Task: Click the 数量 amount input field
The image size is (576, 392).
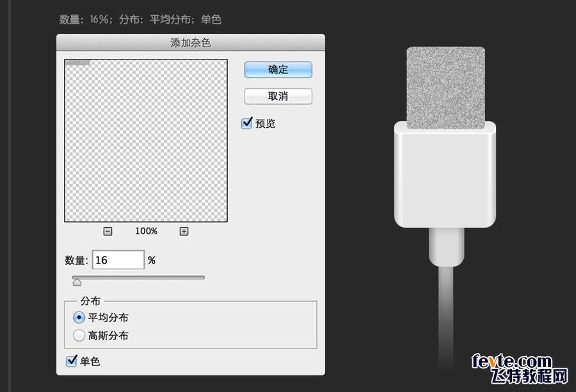Action: [x=118, y=260]
